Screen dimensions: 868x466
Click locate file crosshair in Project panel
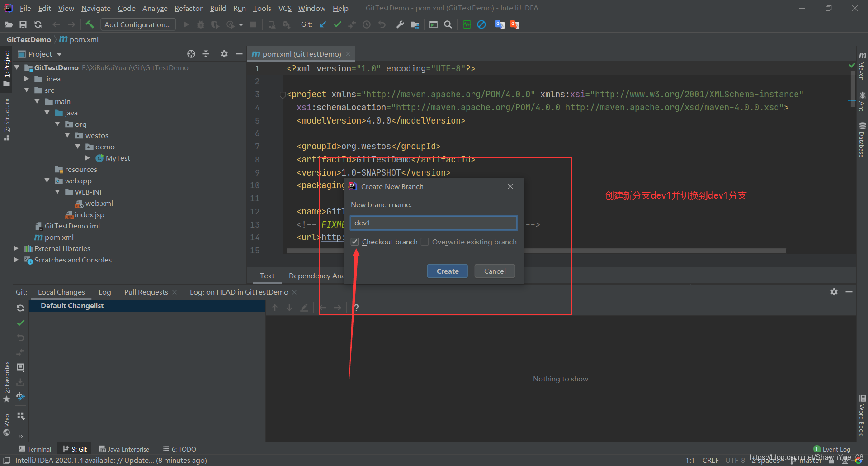191,54
